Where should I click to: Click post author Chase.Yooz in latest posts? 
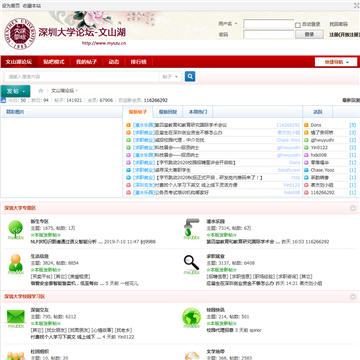point(288,140)
